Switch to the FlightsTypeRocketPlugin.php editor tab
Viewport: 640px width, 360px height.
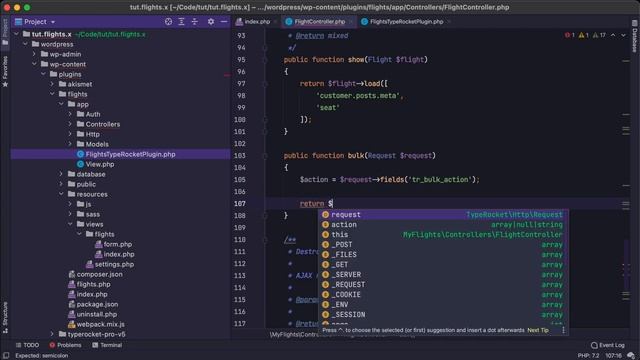[402, 22]
